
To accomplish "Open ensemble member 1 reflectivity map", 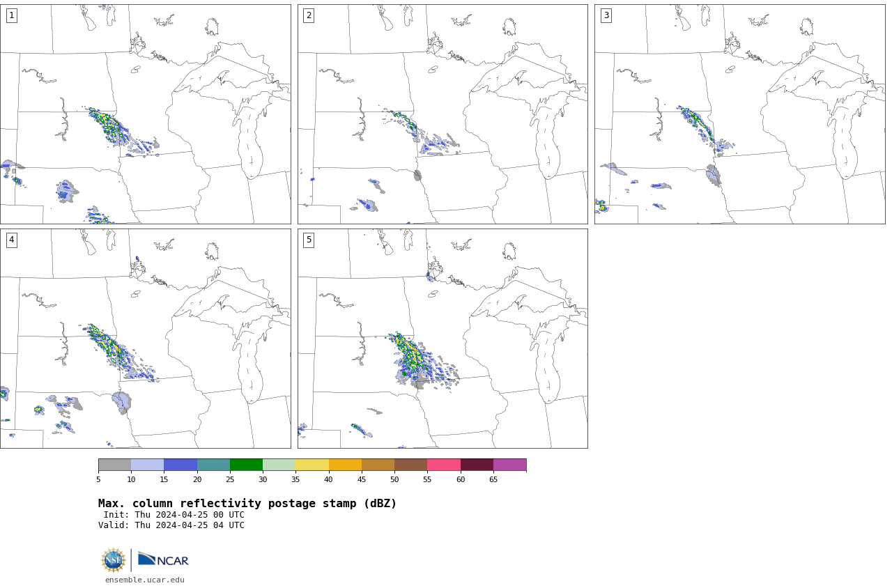I will (x=145, y=114).
